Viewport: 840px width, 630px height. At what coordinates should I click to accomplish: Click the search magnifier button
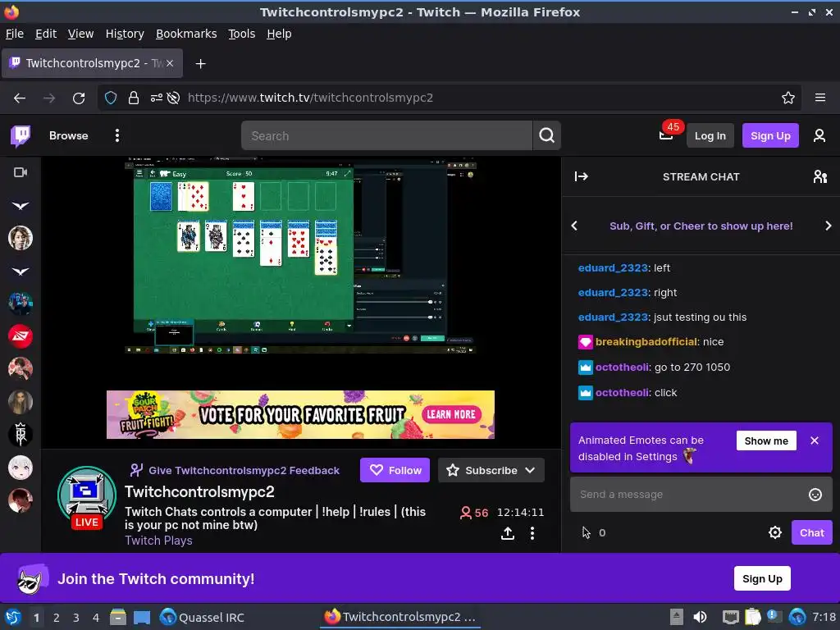tap(546, 135)
